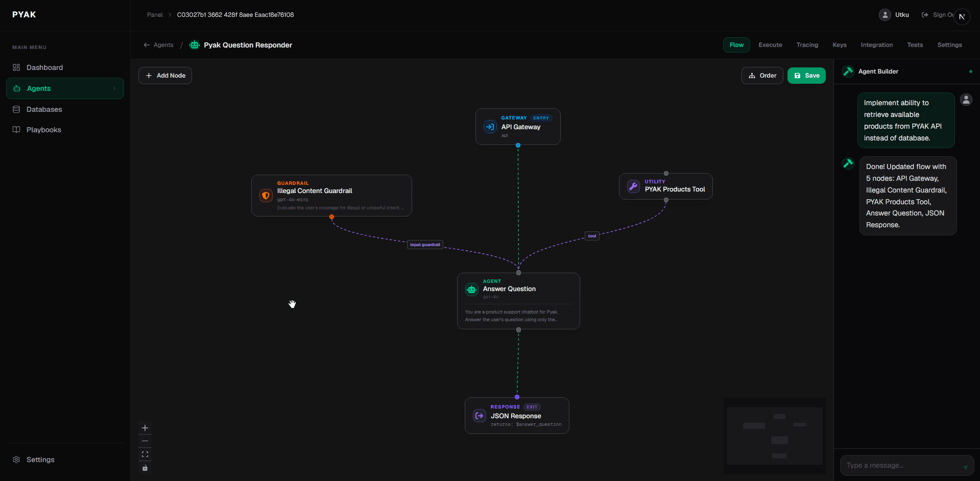Click the Databases cylinder icon
The width and height of the screenshot is (980, 481).
pyautogui.click(x=16, y=109)
